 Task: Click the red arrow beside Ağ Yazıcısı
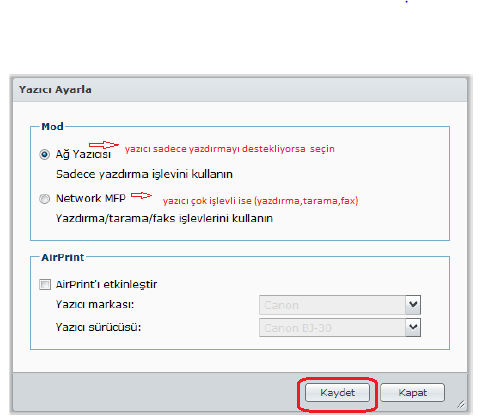pos(104,145)
